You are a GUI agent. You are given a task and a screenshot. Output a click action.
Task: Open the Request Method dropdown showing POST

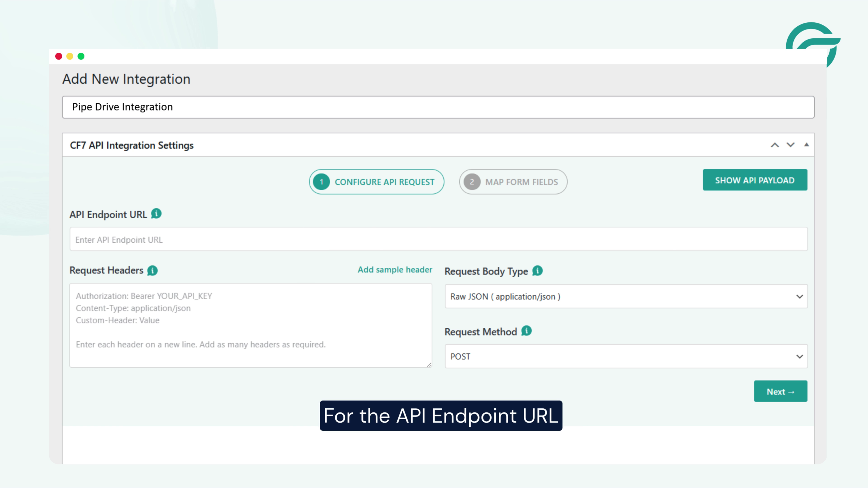pos(626,357)
